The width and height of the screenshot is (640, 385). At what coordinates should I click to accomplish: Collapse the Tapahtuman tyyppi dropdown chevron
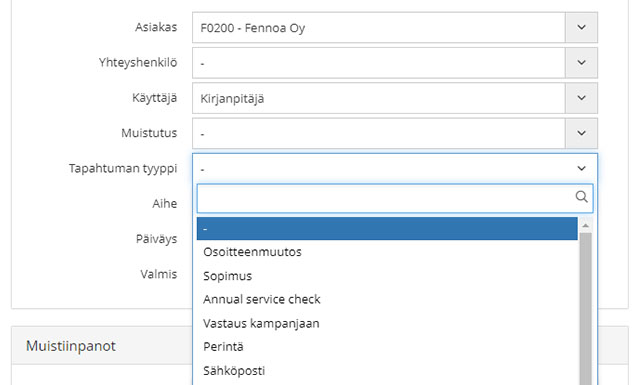click(581, 168)
